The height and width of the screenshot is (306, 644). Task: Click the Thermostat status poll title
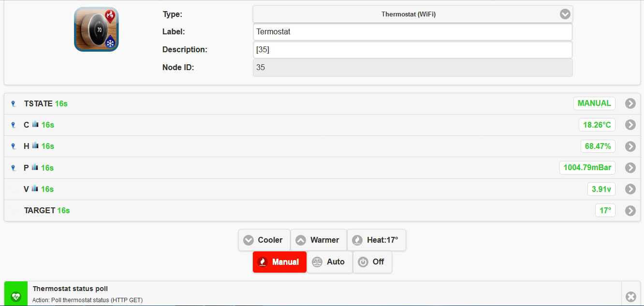[x=70, y=289]
